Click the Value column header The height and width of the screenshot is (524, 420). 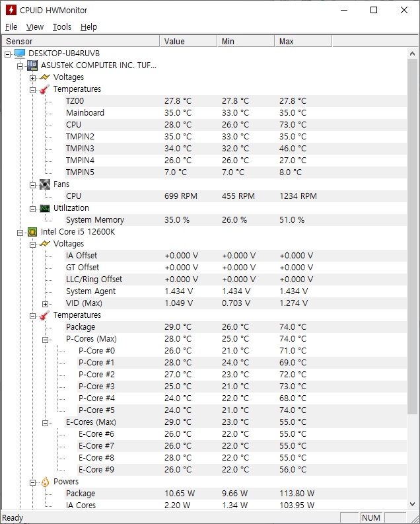pyautogui.click(x=189, y=41)
